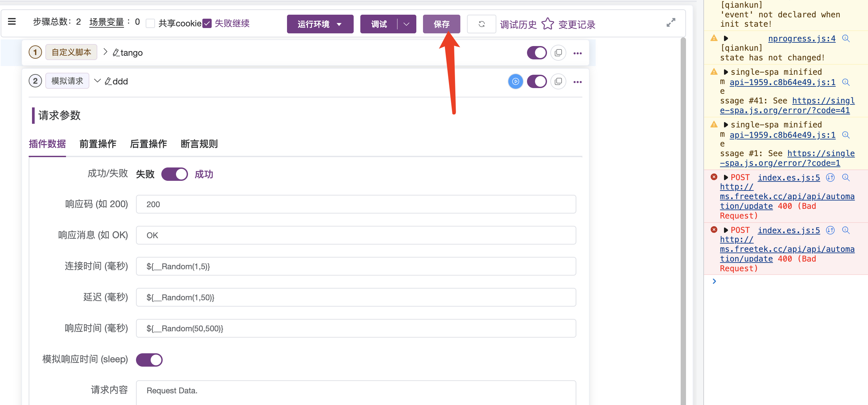The width and height of the screenshot is (868, 405).
Task: Click the 调试 button
Action: pyautogui.click(x=379, y=24)
